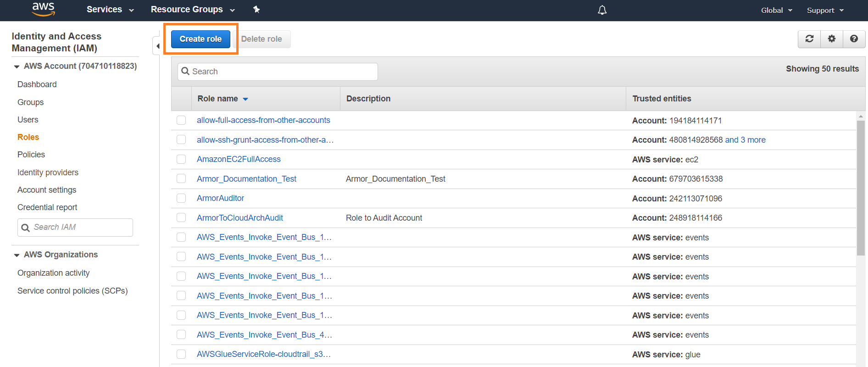Image resolution: width=868 pixels, height=367 pixels.
Task: Open Users in the IAM sidebar
Action: 28,120
